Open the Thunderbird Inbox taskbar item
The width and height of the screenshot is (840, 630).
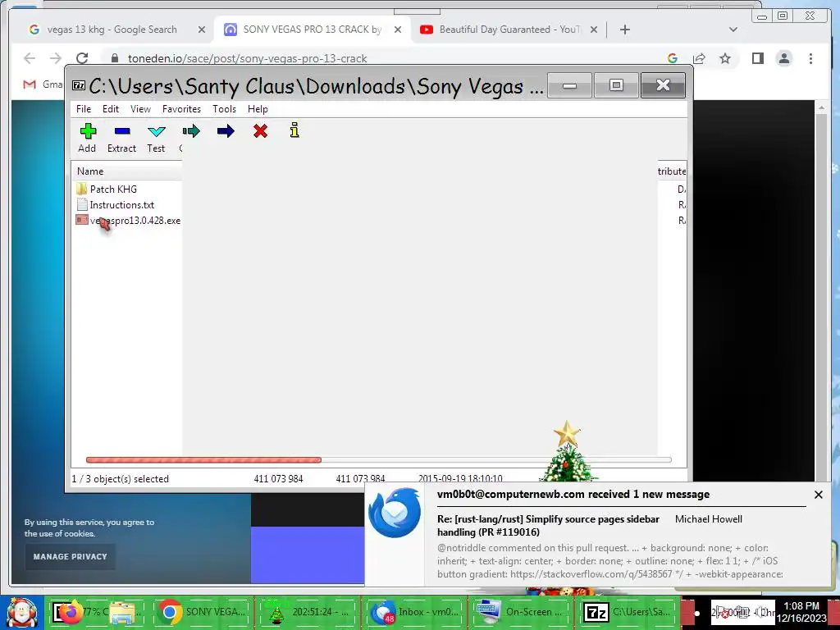(414, 612)
